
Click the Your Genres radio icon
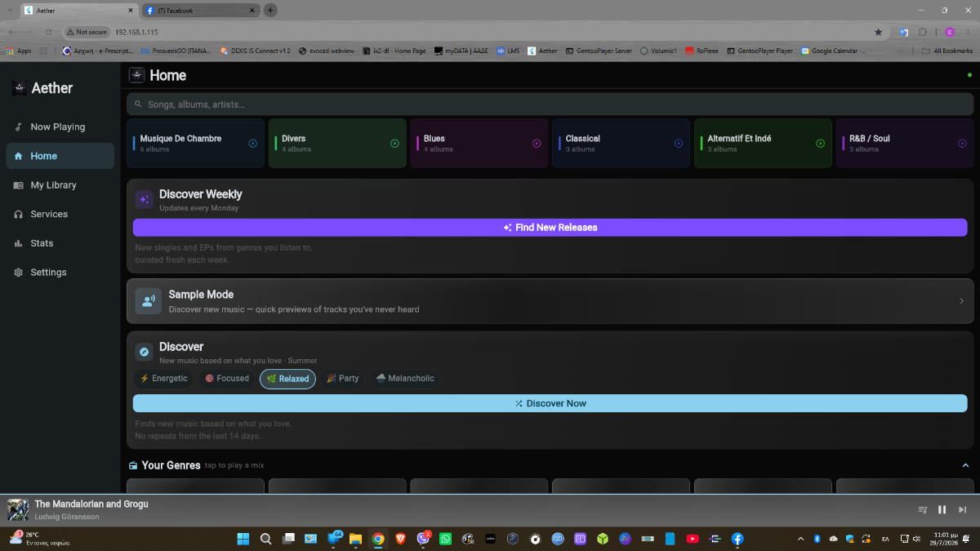tap(133, 465)
